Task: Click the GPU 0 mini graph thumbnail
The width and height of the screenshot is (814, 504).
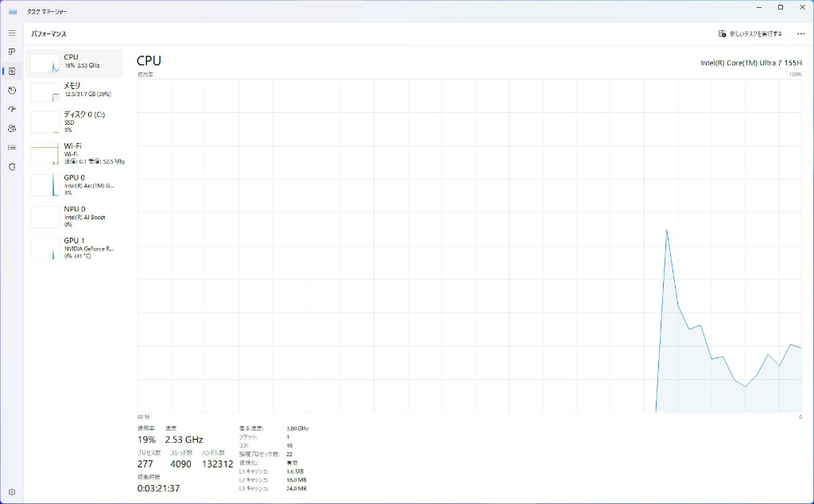Action: [x=45, y=186]
